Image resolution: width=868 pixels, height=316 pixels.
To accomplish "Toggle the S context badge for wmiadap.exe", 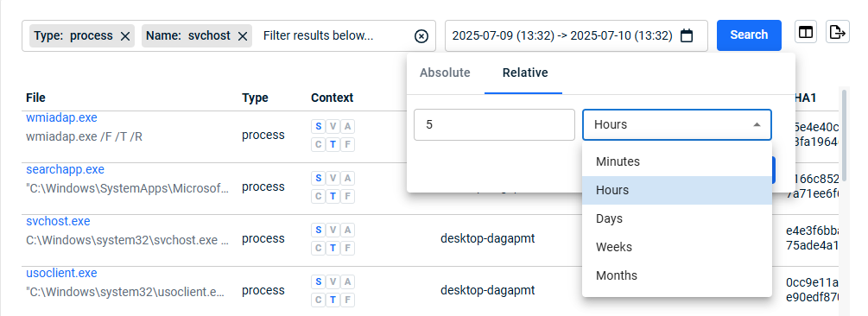I will click(319, 127).
